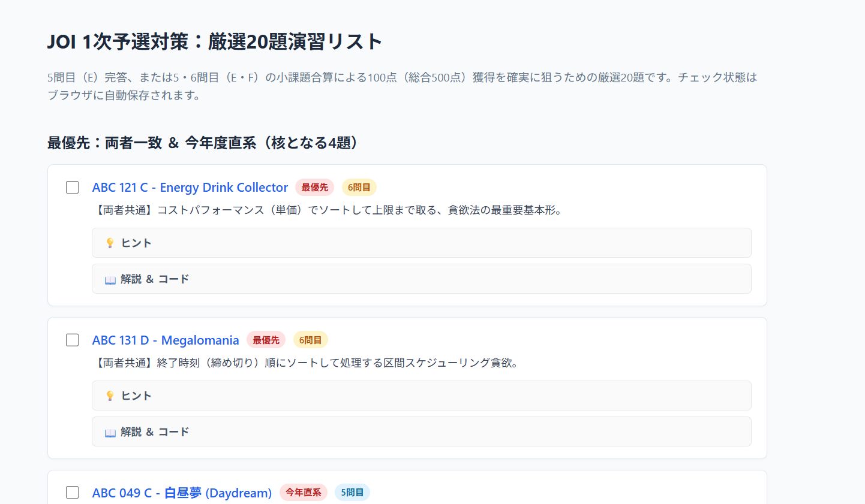Expand 解説 & コード under Megalomania
The width and height of the screenshot is (865, 504).
(422, 431)
